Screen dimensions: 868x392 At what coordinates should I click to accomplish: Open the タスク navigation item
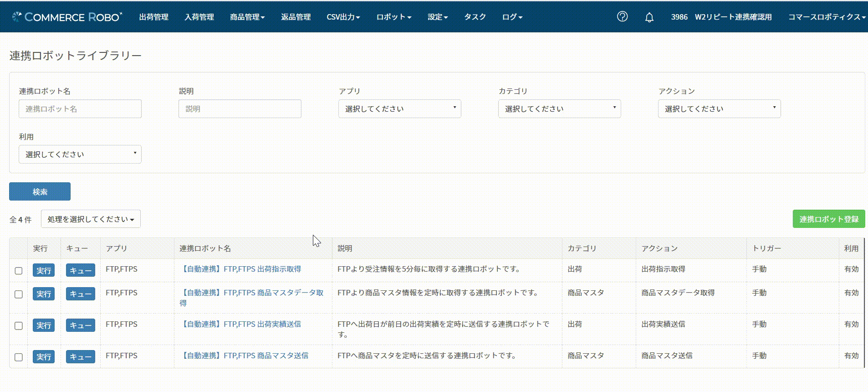(x=475, y=17)
